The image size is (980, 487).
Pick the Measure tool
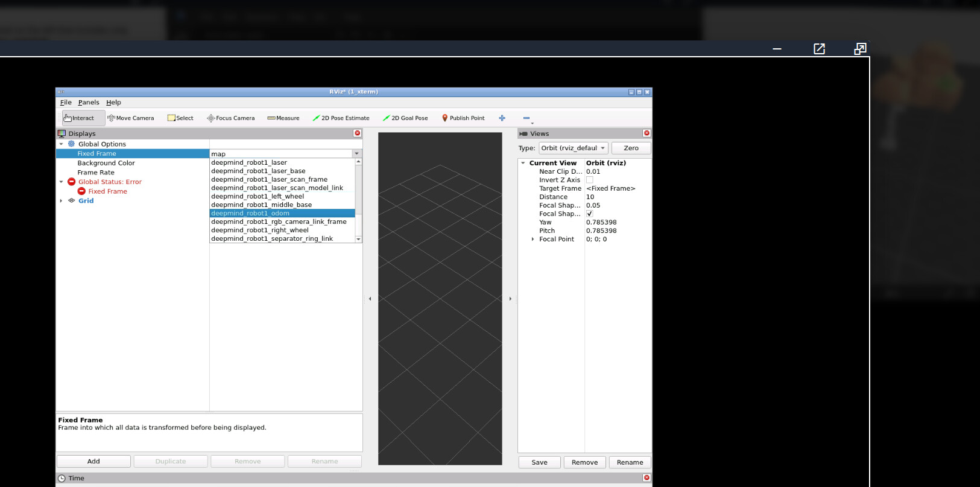pyautogui.click(x=283, y=118)
